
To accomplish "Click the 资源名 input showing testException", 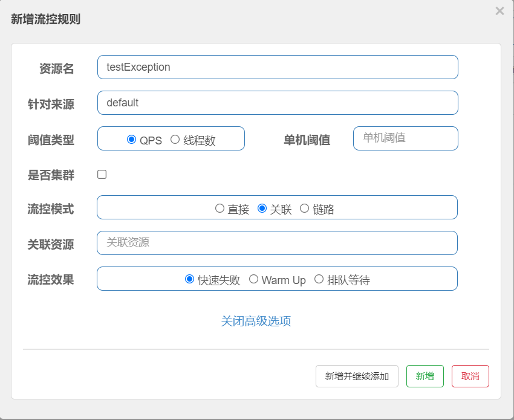I will (277, 67).
